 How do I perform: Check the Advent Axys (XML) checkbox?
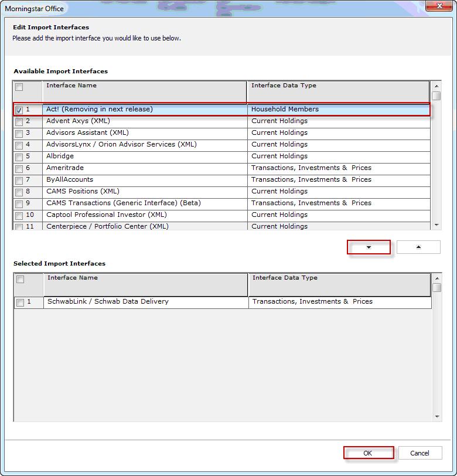tap(19, 122)
